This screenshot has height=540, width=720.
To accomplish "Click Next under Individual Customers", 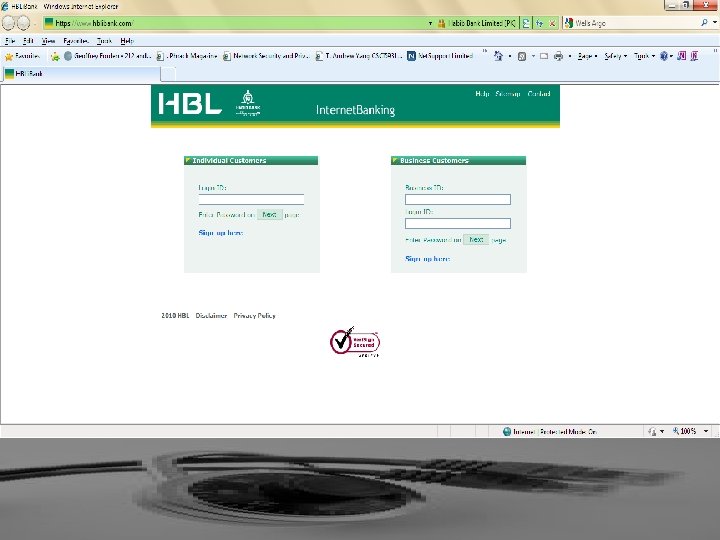I will [270, 214].
